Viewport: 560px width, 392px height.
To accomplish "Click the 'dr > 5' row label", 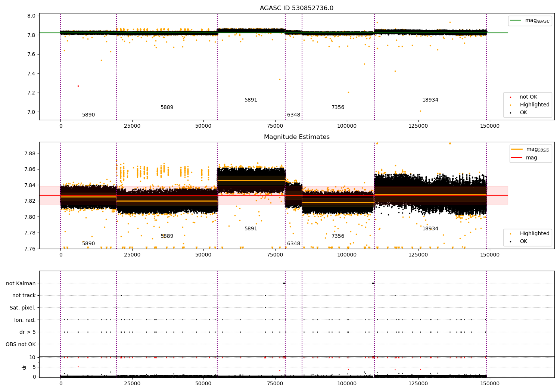I will click(28, 332).
